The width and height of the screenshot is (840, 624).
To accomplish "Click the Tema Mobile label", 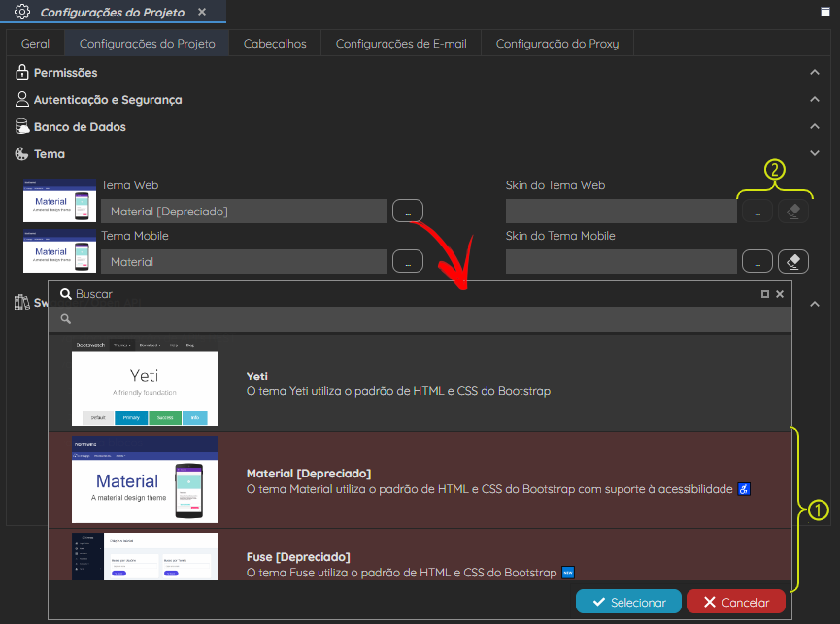I will click(x=135, y=236).
